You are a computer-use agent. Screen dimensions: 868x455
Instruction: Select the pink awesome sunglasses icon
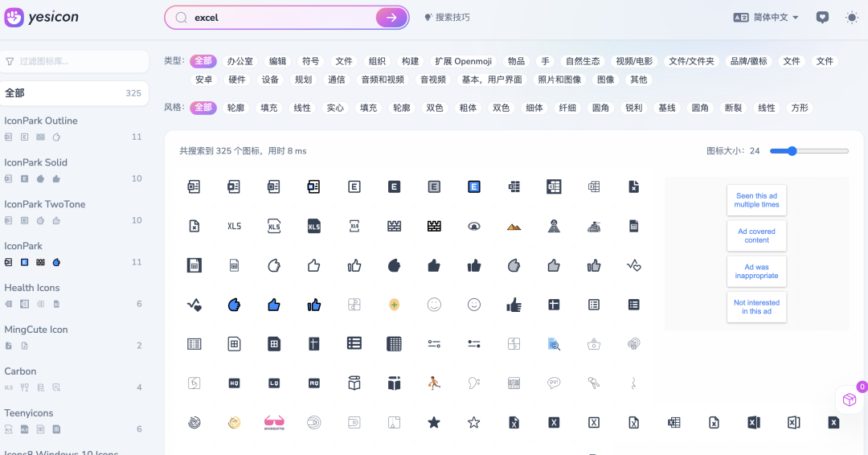(x=274, y=423)
